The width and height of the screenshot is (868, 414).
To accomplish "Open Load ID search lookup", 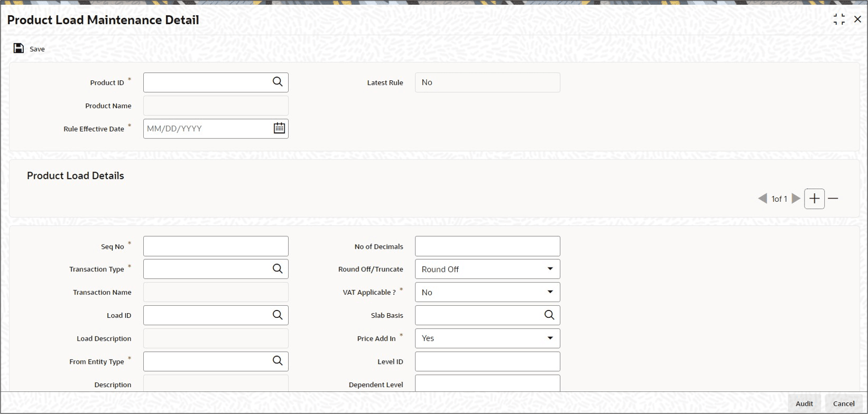I will point(278,315).
